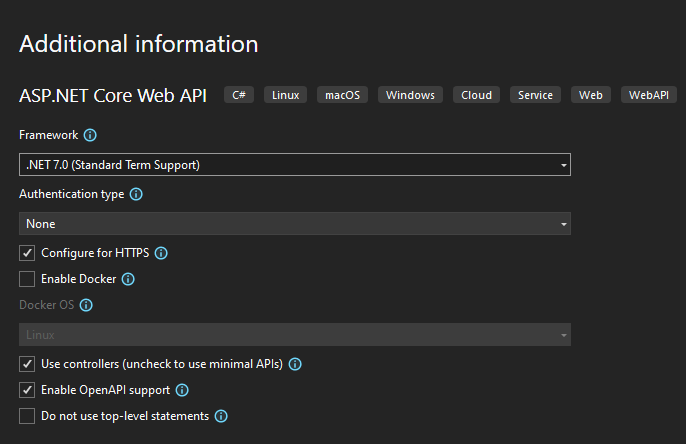Click the Cloud project type tag
The height and width of the screenshot is (444, 686).
[476, 95]
